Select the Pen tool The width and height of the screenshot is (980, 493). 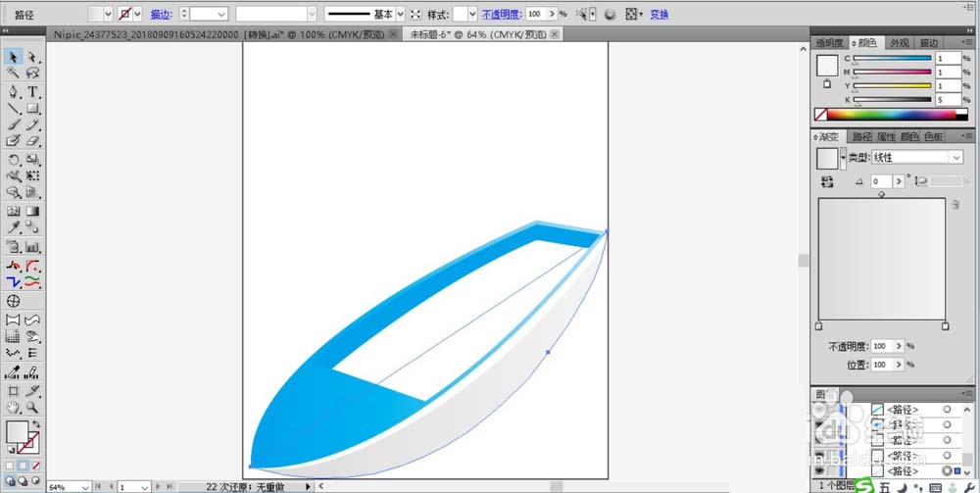(13, 92)
